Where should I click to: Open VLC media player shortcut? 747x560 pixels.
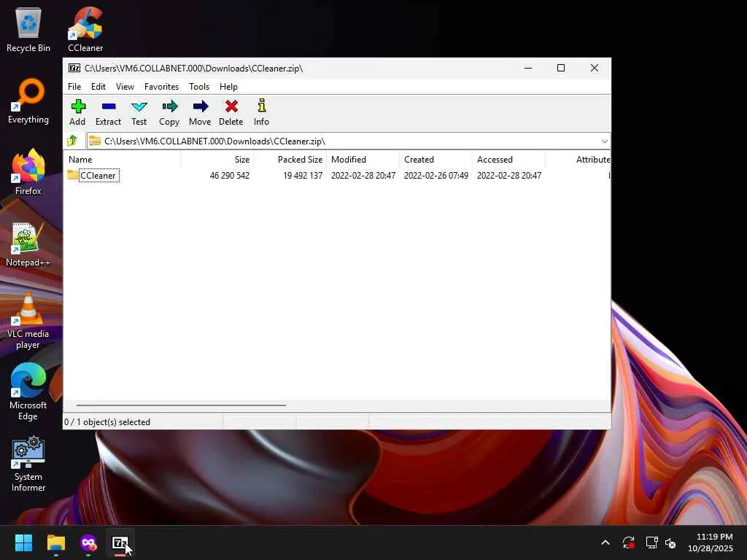28,321
